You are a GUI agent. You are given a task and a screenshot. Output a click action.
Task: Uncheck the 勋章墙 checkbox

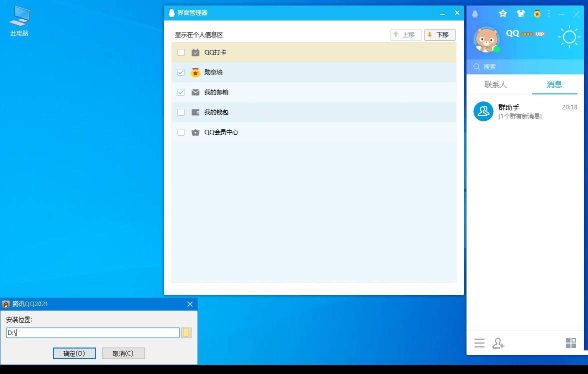point(181,72)
